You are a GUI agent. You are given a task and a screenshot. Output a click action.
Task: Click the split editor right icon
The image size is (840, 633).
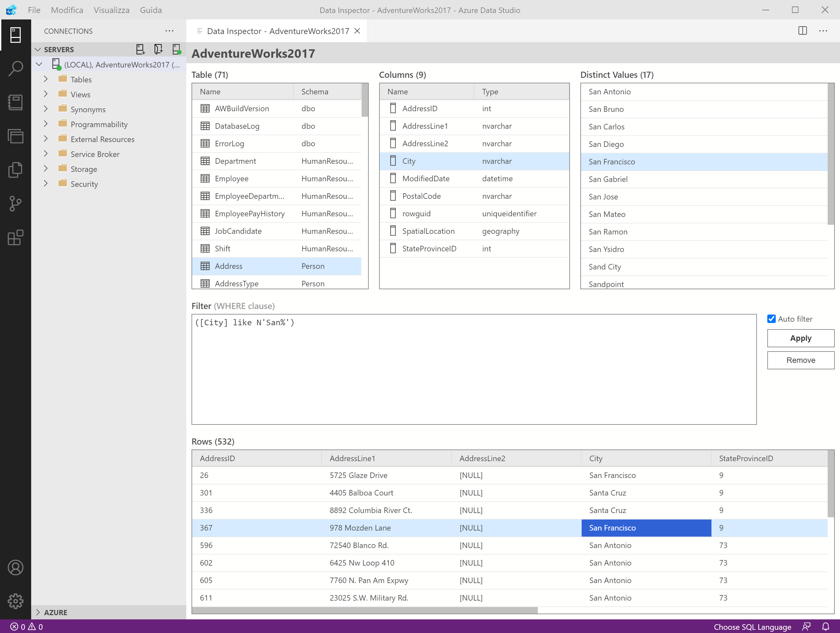(802, 31)
